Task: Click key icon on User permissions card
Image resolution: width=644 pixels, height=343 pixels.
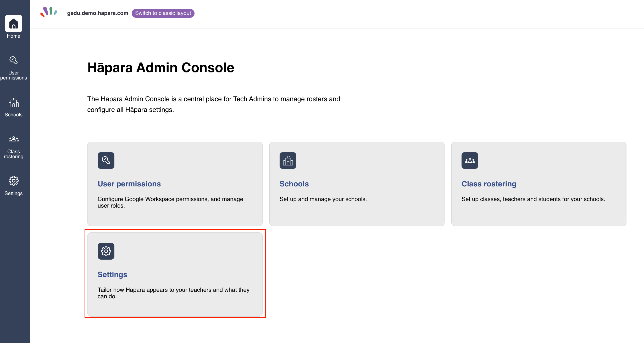Action: (x=106, y=161)
